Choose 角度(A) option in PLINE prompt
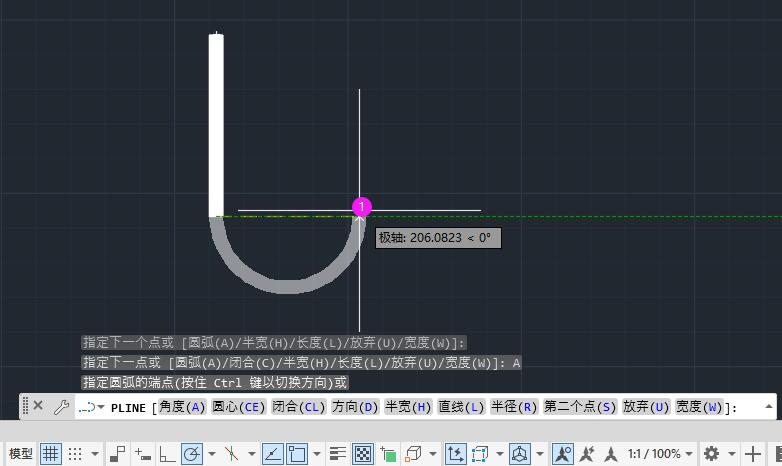The image size is (782, 466). pyautogui.click(x=182, y=407)
